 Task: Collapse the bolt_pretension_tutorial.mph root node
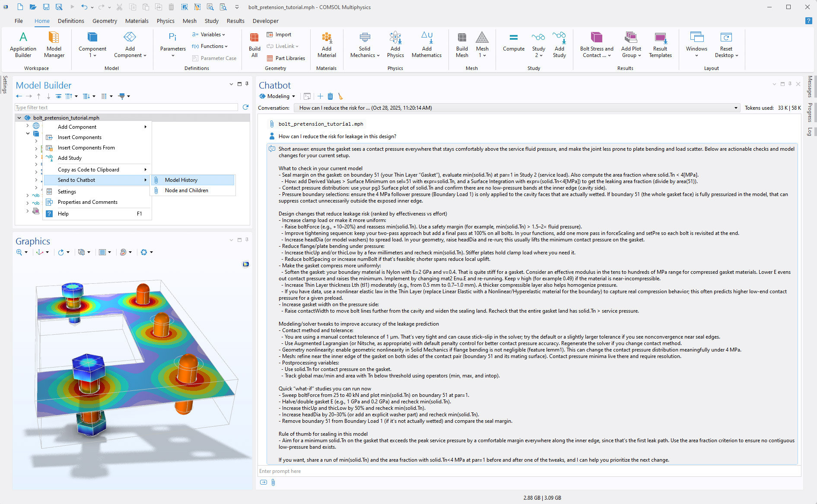19,117
